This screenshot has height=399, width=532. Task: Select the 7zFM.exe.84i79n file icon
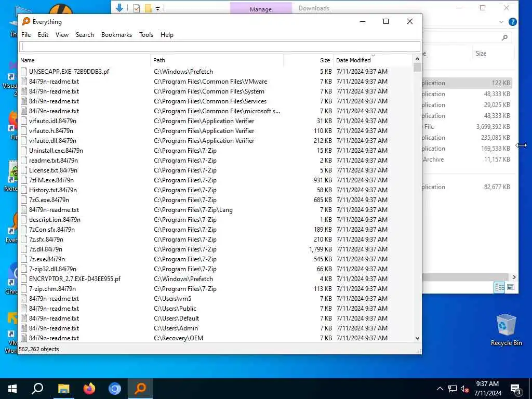pyautogui.click(x=23, y=180)
